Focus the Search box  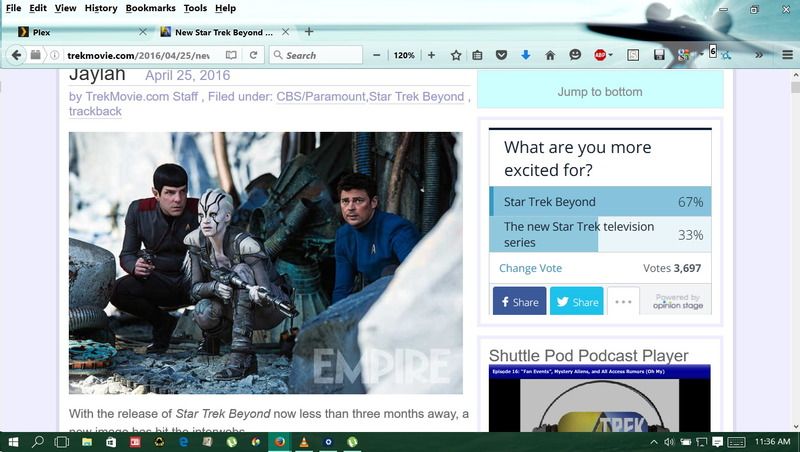[x=316, y=55]
